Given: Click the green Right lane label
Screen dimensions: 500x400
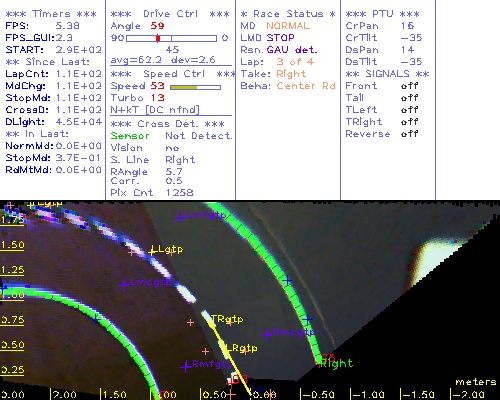Looking at the screenshot, I should click(x=337, y=363).
